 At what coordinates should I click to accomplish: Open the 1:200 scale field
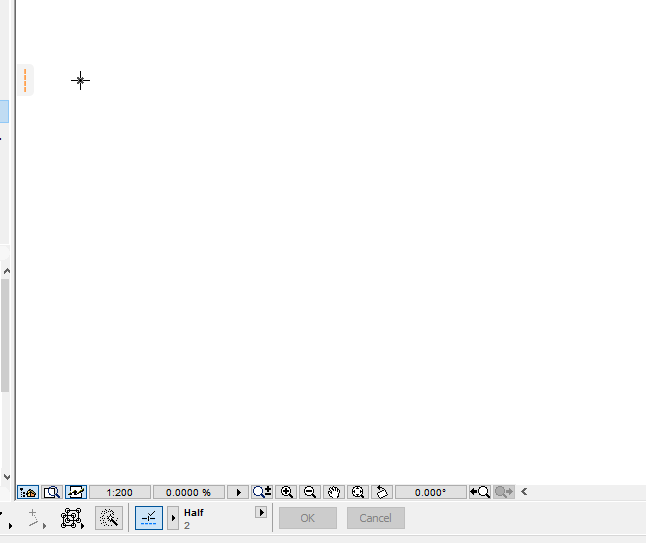[x=120, y=492]
